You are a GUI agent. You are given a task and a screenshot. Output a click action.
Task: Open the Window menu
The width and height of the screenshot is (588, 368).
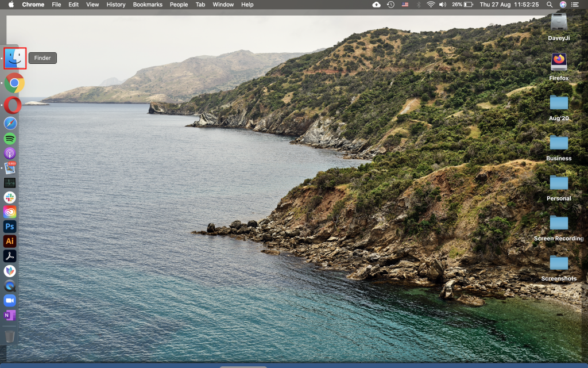(223, 5)
